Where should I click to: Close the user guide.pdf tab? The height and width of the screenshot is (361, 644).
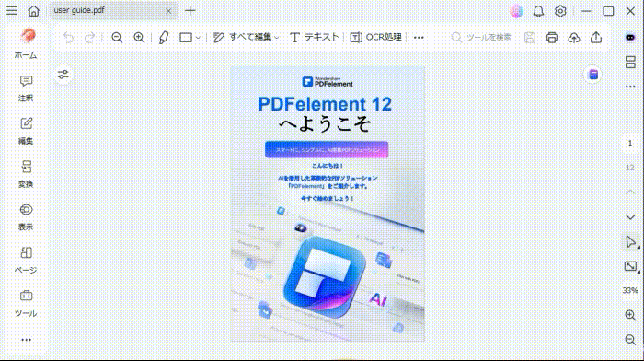click(x=168, y=11)
